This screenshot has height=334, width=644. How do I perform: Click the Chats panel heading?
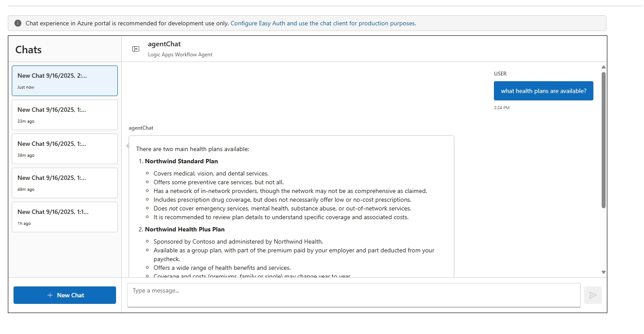click(28, 49)
